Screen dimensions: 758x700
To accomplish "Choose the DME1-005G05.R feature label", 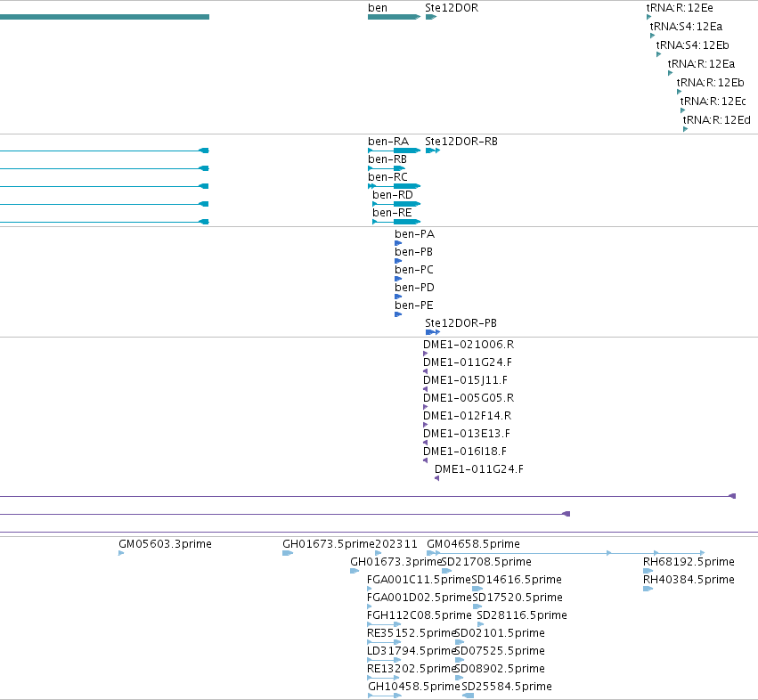I will tap(469, 398).
